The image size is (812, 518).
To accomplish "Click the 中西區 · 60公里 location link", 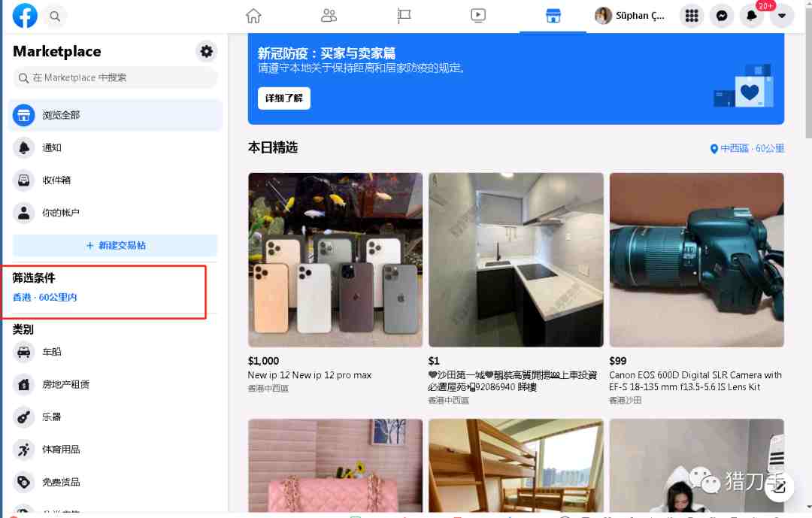I will pos(747,149).
